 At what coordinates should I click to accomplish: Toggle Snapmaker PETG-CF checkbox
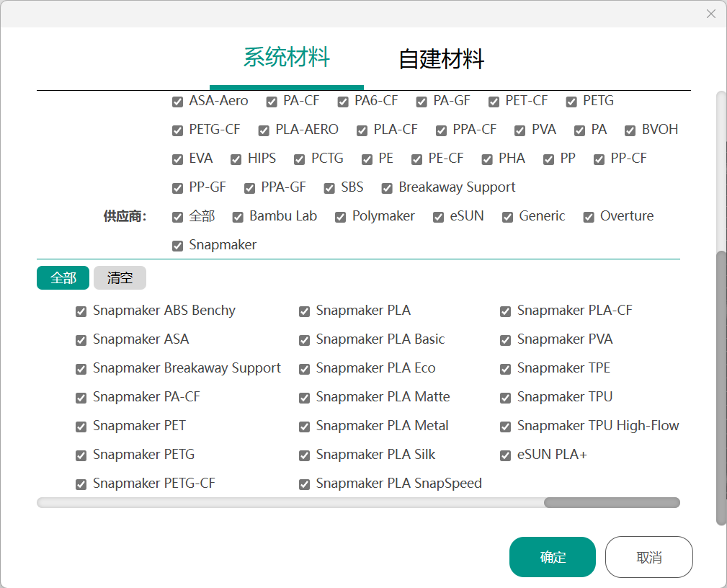(81, 484)
